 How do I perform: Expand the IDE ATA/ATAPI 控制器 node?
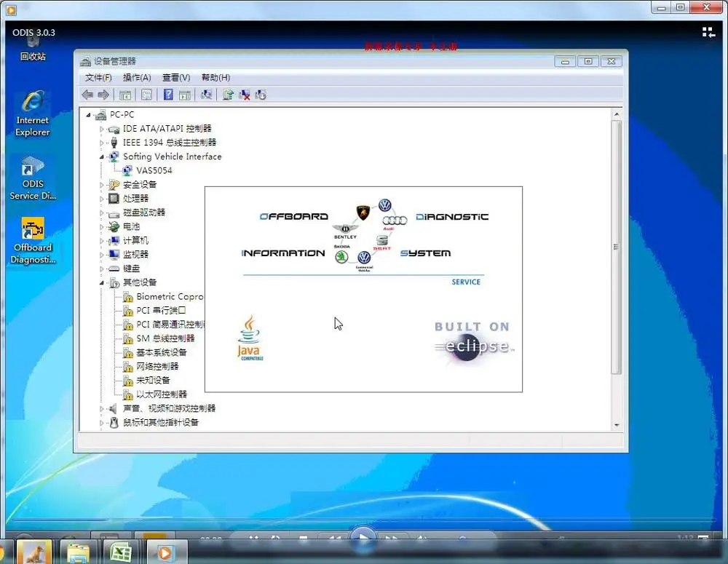tap(102, 129)
